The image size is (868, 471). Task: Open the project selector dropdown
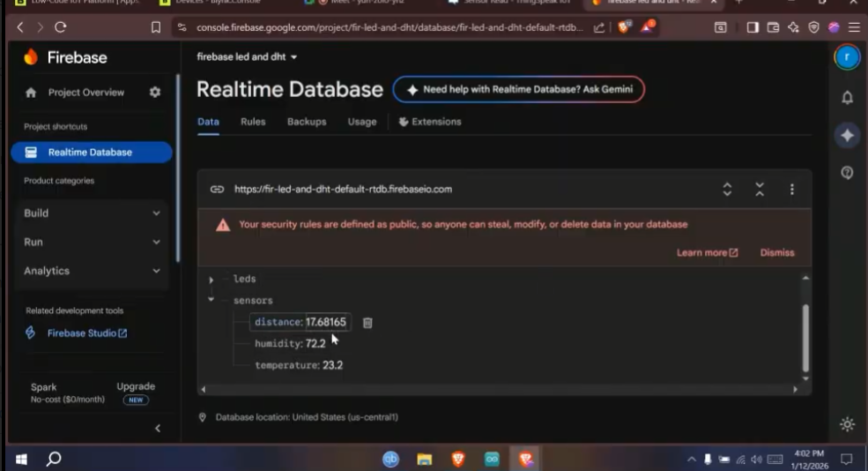[x=247, y=56]
